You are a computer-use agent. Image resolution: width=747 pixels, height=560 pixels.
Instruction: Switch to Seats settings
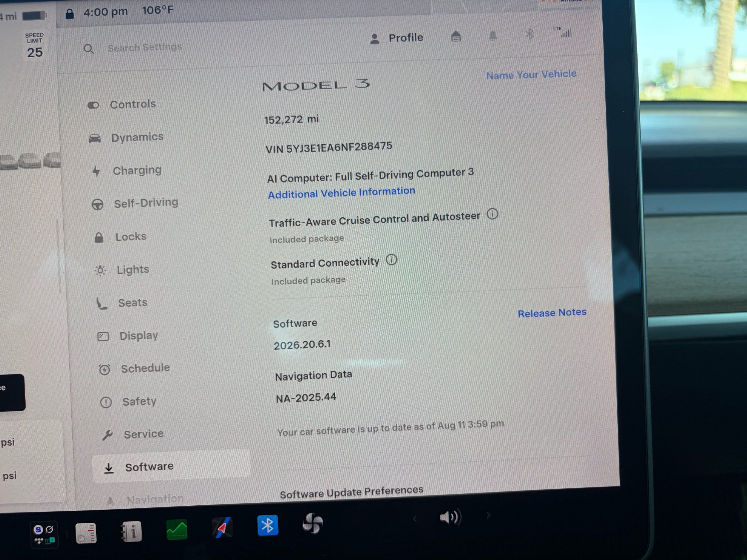[x=122, y=303]
